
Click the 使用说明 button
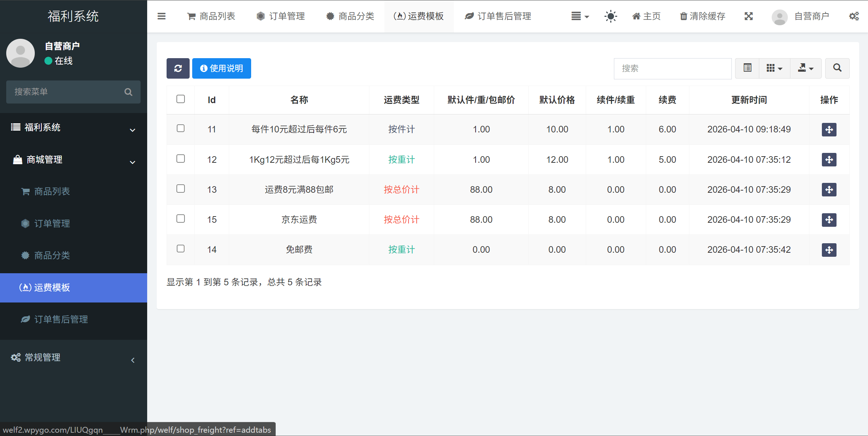coord(221,68)
